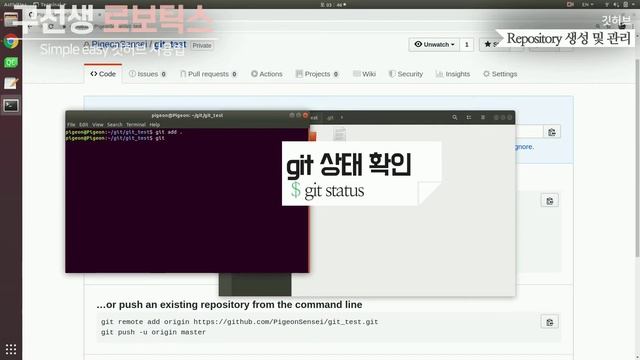The image size is (640, 360).
Task: Copy the push existing repository commands
Action: 550,322
